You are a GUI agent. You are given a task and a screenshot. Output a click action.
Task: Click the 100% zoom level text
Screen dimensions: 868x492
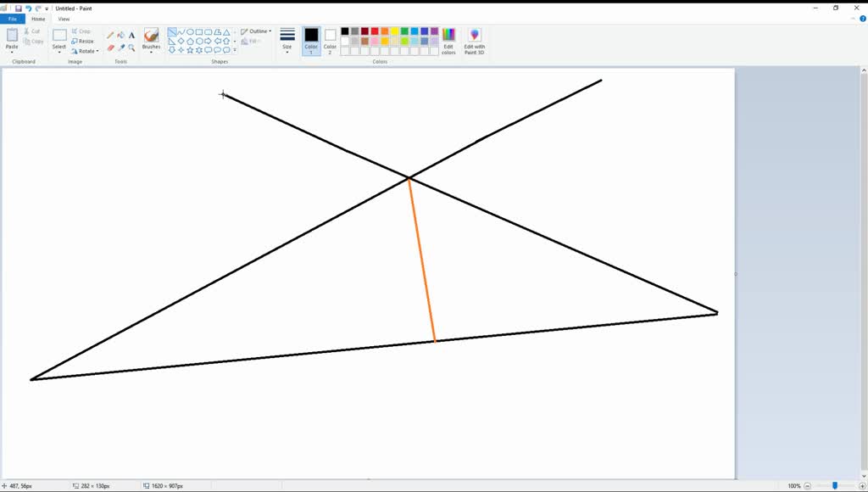coord(793,486)
